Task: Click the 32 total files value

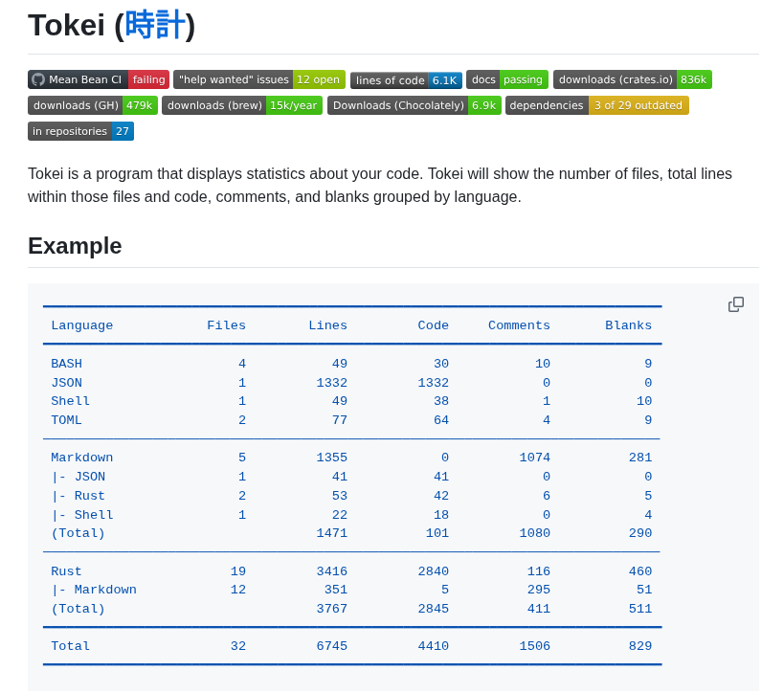Action: pos(238,646)
